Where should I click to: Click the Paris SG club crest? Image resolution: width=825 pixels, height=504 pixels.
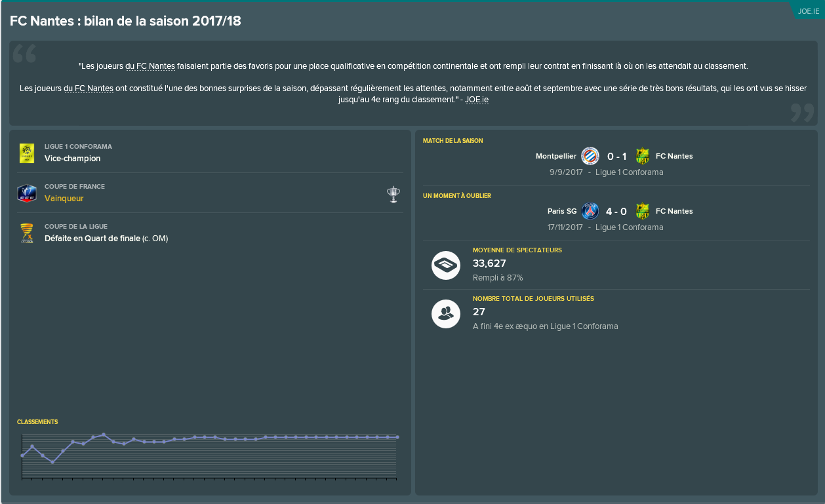(x=590, y=211)
